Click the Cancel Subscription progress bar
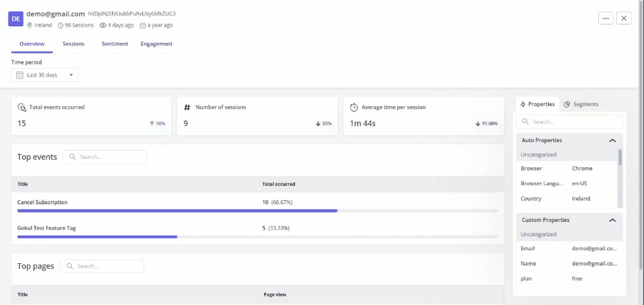This screenshot has height=305, width=644. point(177,210)
